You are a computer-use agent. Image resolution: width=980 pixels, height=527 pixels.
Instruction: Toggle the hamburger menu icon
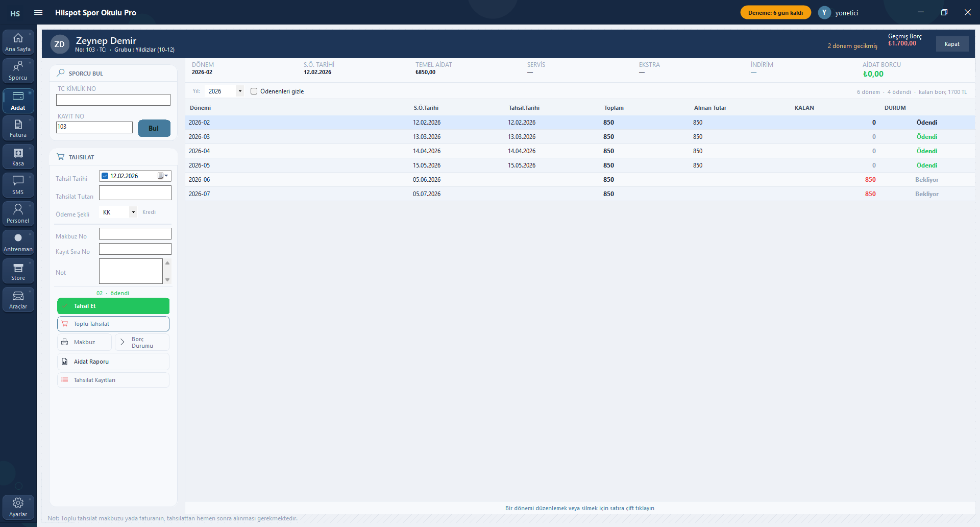pos(38,13)
